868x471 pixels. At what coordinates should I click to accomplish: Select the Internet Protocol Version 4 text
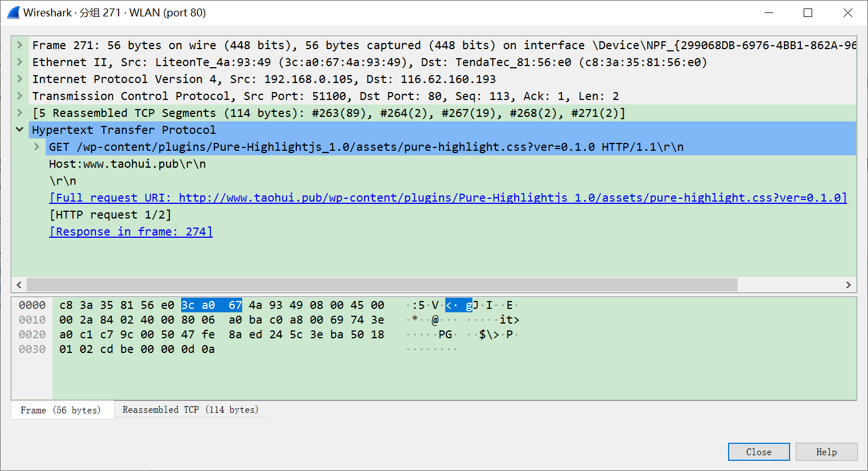tap(264, 79)
